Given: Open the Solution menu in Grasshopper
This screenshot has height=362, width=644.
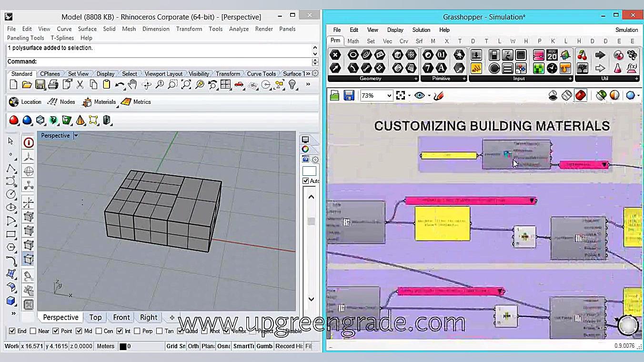Looking at the screenshot, I should tap(421, 30).
